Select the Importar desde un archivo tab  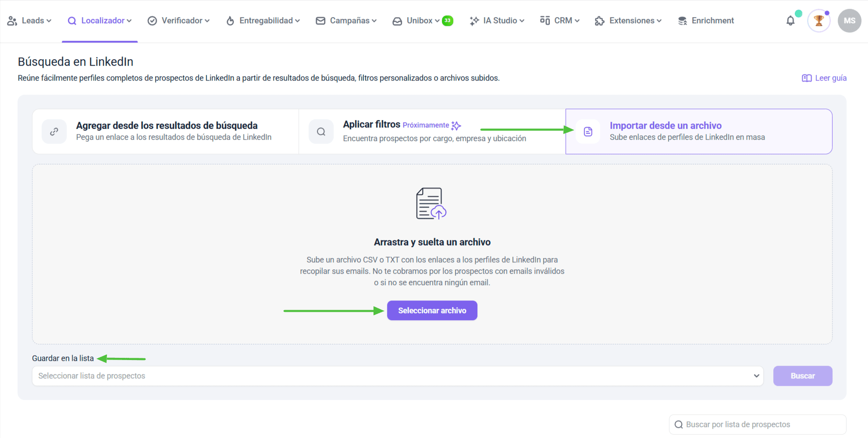(x=699, y=131)
